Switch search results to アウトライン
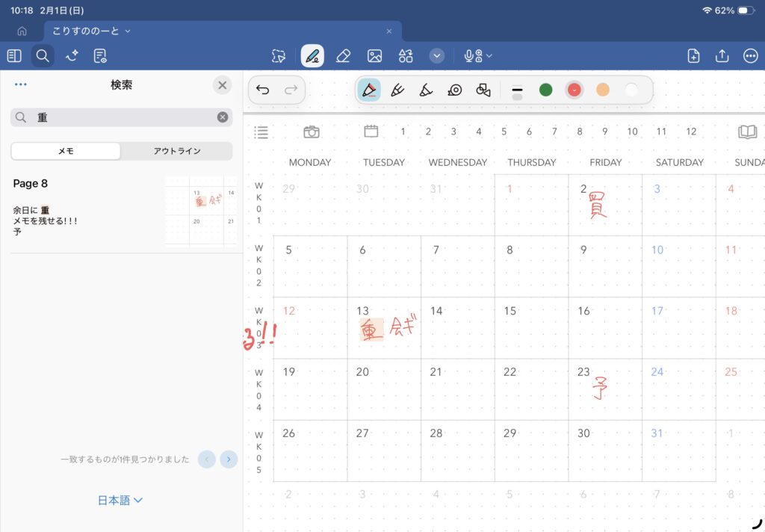This screenshot has height=532, width=765. click(177, 151)
